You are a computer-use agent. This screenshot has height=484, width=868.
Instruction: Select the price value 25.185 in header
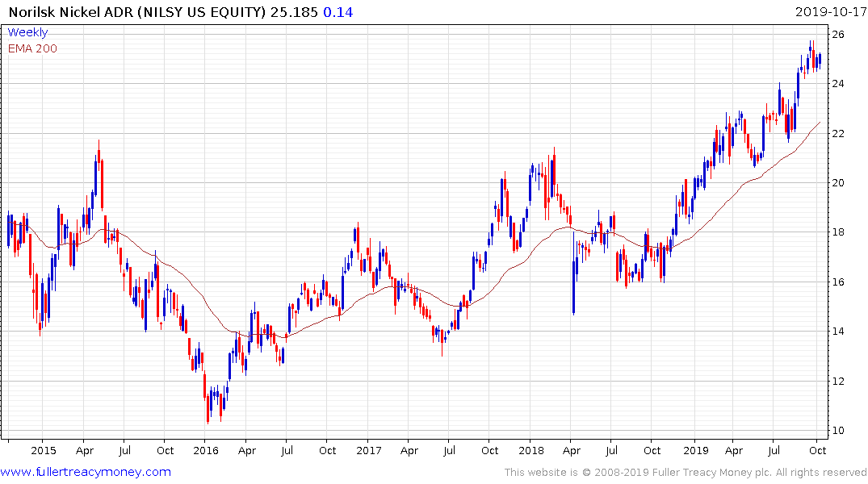[x=294, y=12]
